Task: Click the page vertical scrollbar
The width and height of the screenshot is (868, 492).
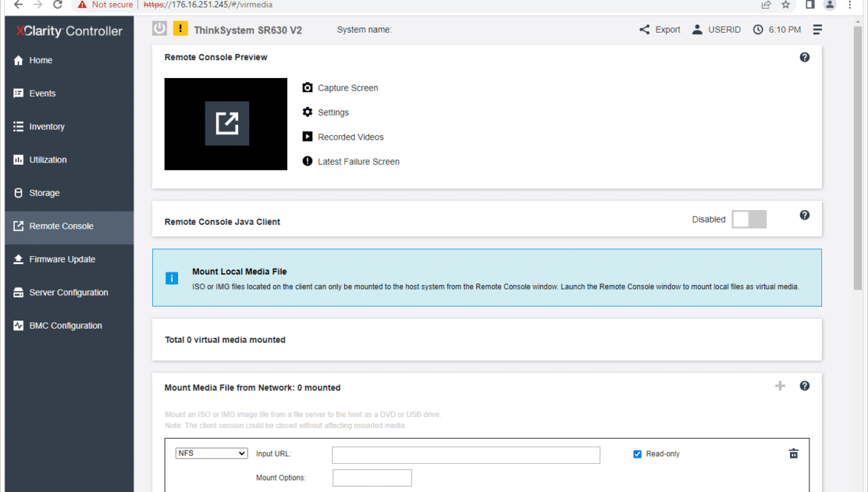Action: [x=858, y=158]
